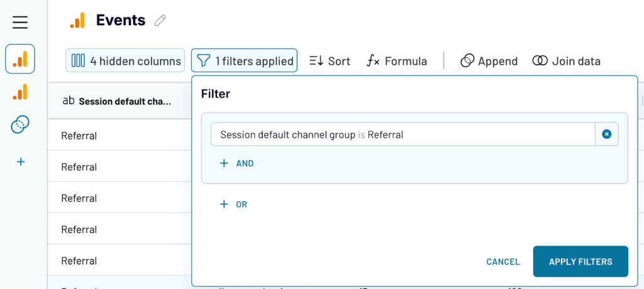Toggle the 1 filters applied panel

pos(244,61)
